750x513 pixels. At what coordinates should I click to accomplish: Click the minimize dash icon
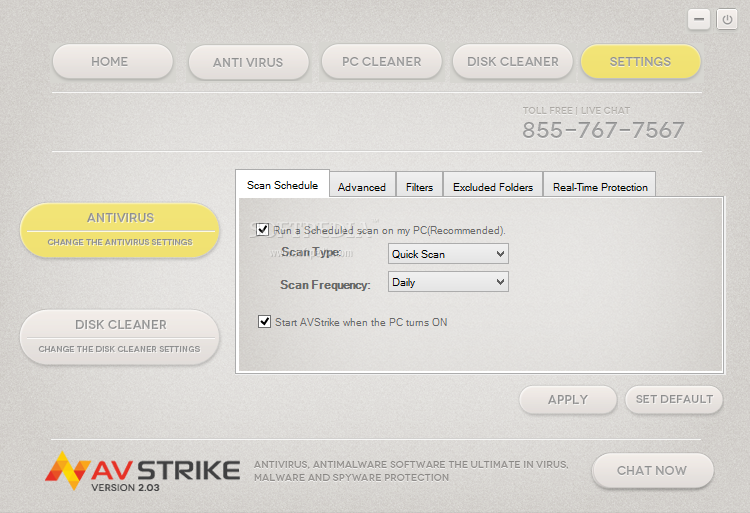pyautogui.click(x=699, y=20)
